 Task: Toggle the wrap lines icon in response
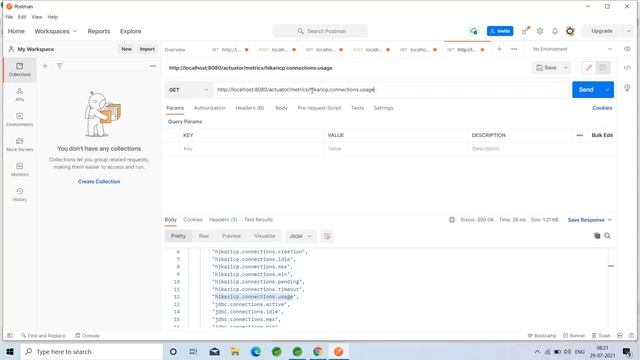pos(327,236)
